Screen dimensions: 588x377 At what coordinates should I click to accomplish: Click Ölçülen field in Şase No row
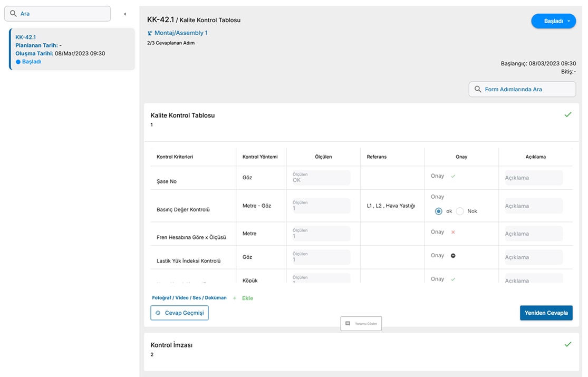(321, 178)
